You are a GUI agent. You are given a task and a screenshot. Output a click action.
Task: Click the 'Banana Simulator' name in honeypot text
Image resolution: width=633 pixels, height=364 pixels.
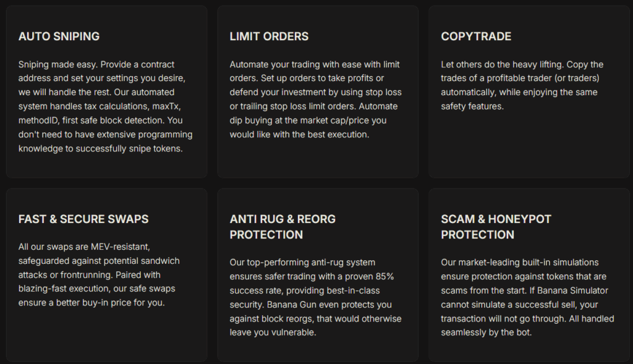570,290
